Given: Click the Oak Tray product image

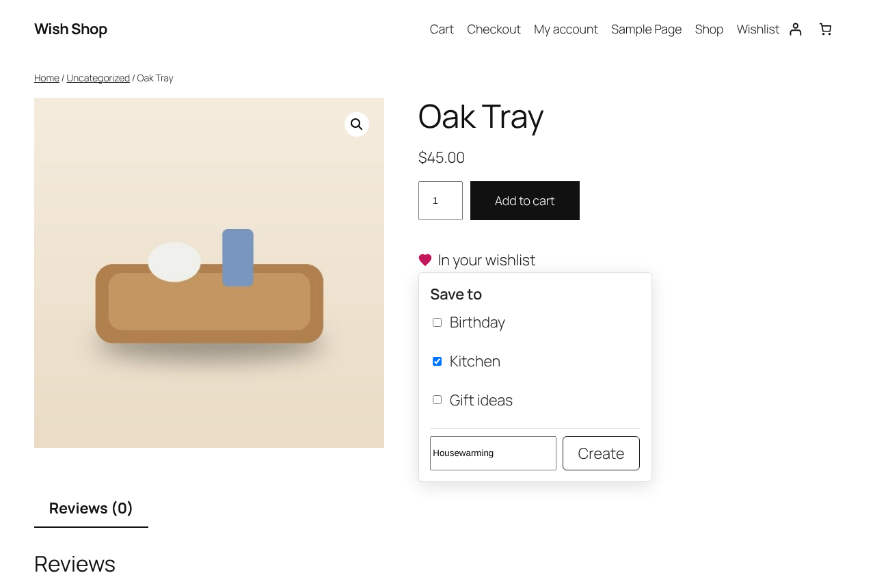Looking at the screenshot, I should (209, 273).
